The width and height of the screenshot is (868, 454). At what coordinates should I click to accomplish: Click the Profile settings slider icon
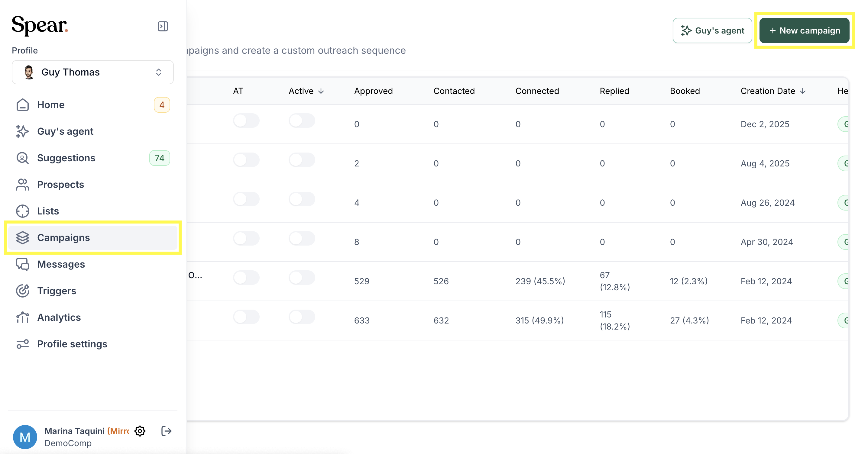click(23, 344)
